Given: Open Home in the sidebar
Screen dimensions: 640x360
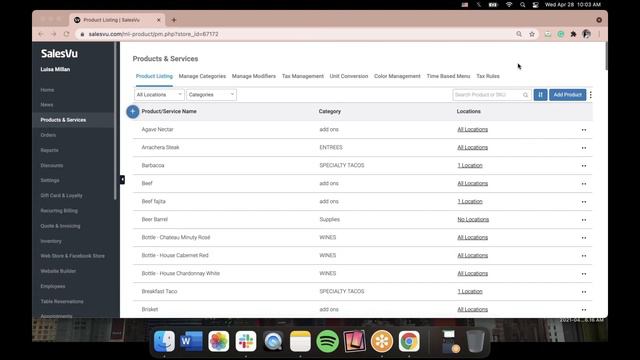Looking at the screenshot, I should [x=47, y=90].
